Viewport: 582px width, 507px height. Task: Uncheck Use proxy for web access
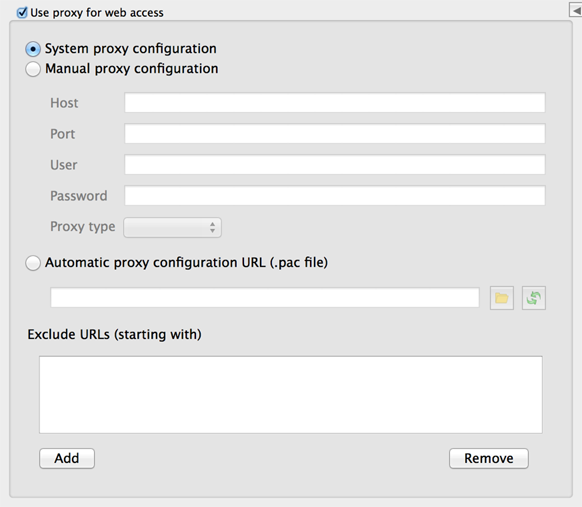[x=22, y=12]
